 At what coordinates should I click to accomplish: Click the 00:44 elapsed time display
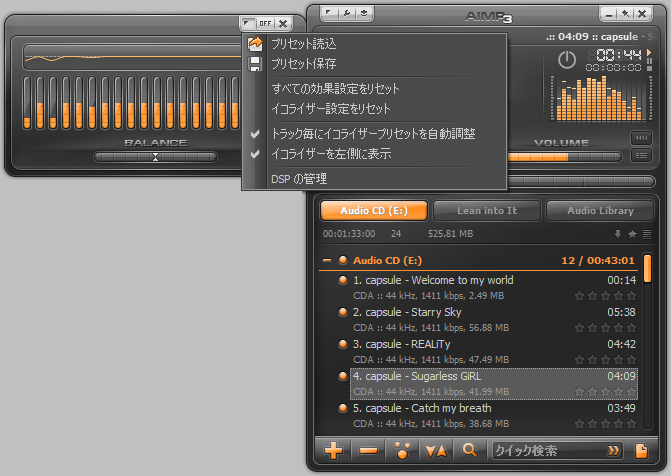619,54
